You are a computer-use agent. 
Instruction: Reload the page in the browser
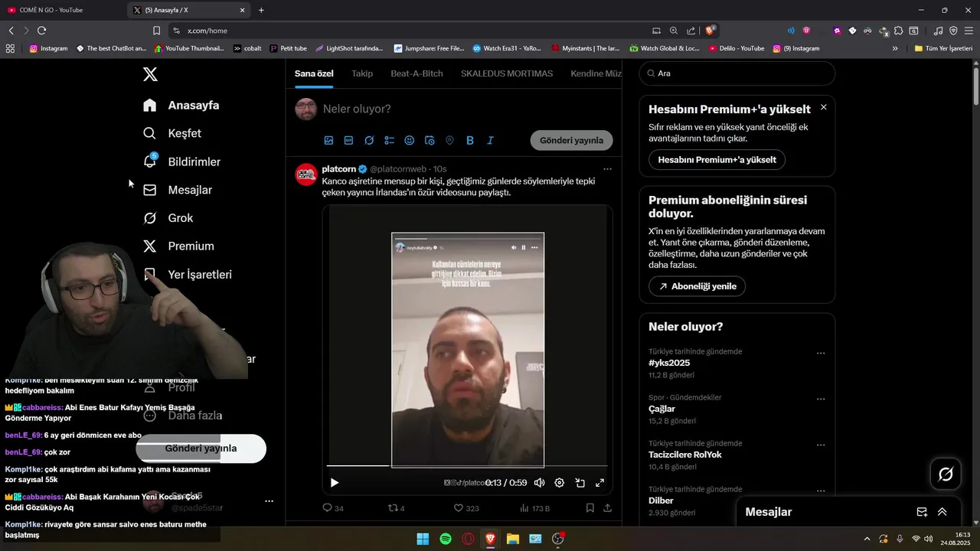point(41,31)
